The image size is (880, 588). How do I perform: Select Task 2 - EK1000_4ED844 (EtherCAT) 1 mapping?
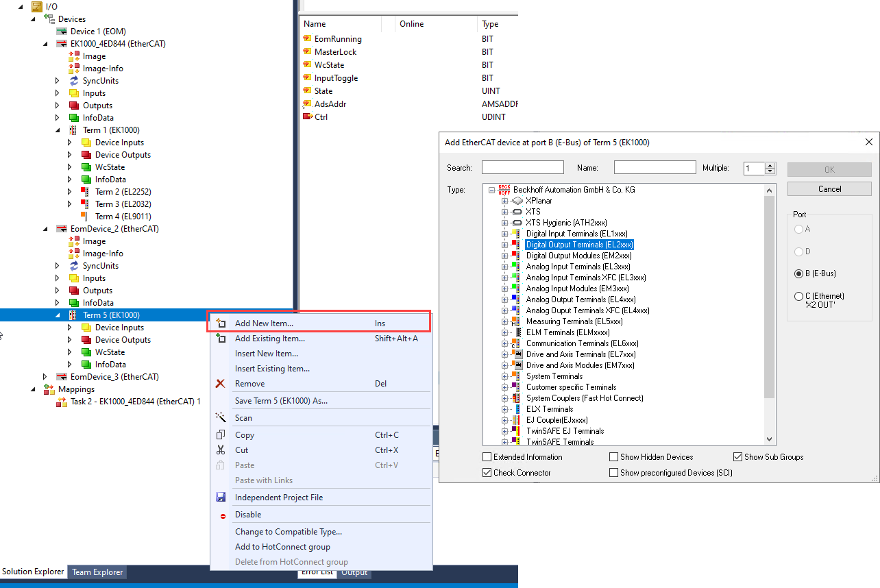(136, 402)
